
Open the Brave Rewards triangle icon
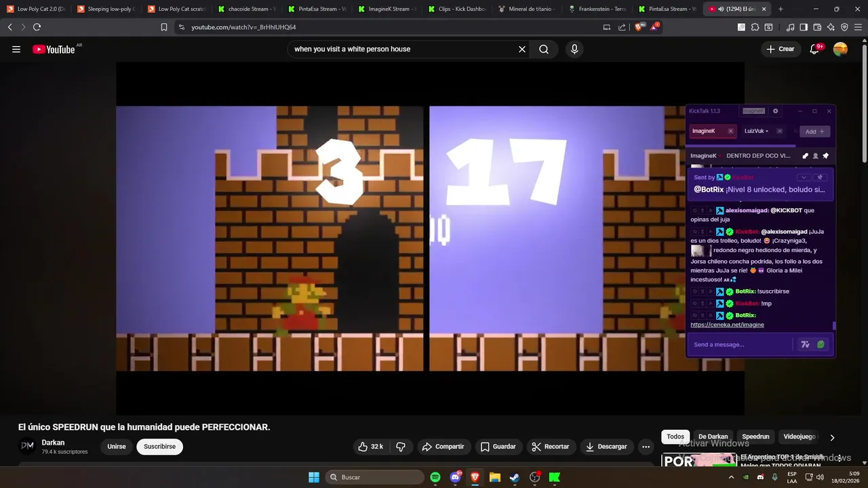coord(654,27)
